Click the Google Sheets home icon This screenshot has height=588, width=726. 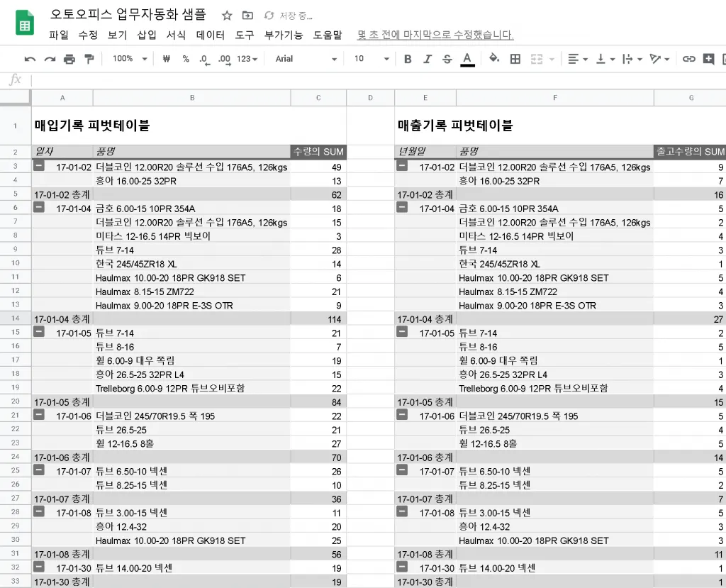pyautogui.click(x=25, y=23)
